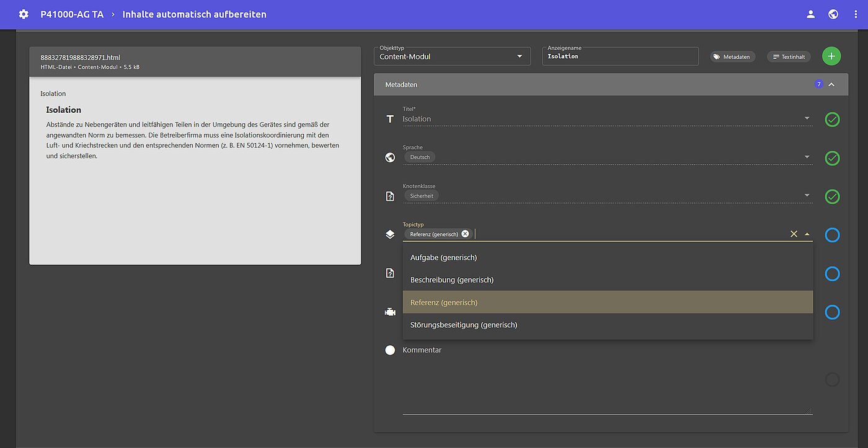The image size is (868, 448).
Task: Click the Sprache row globe icon
Action: (x=390, y=157)
